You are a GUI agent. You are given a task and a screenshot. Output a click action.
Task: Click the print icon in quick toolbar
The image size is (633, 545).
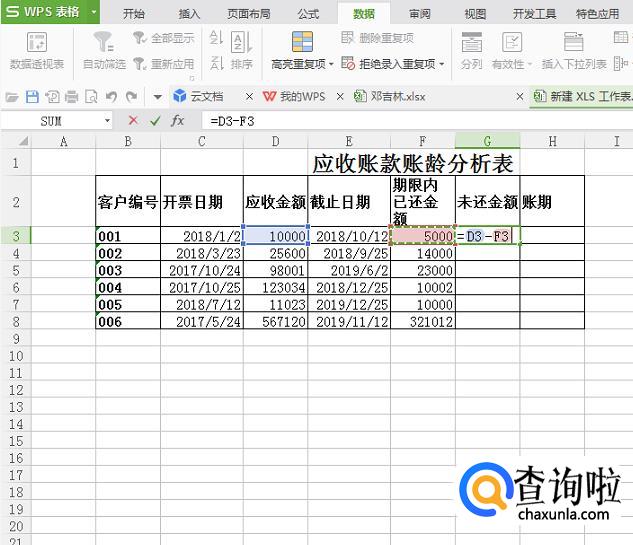pyautogui.click(x=71, y=97)
